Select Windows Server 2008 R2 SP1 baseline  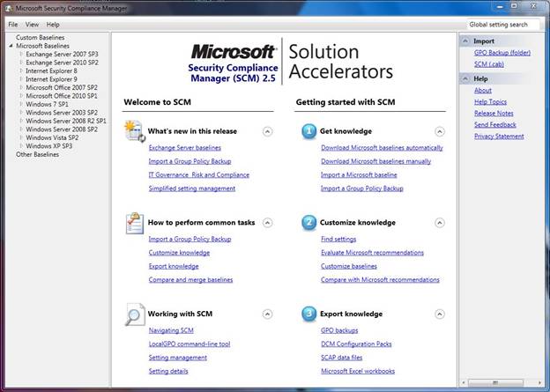click(66, 121)
